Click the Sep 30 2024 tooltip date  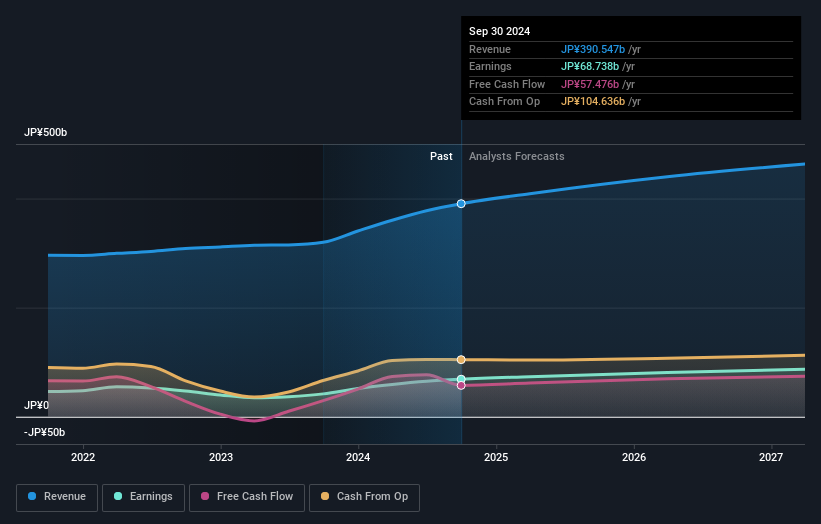click(500, 31)
